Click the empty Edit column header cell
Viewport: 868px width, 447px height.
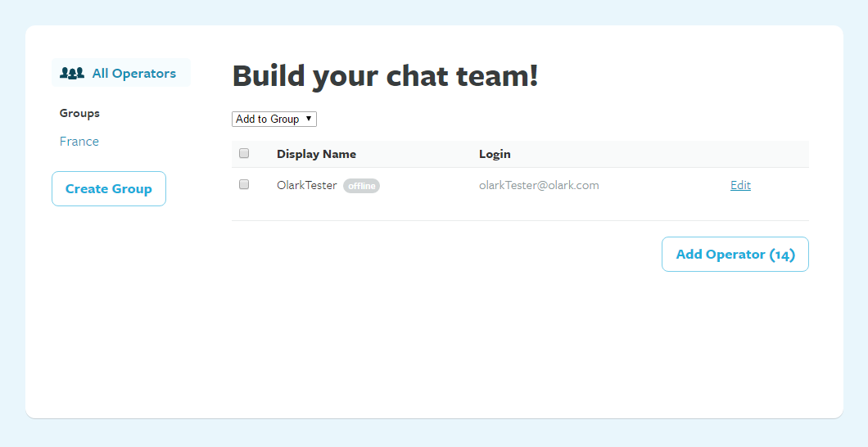click(x=740, y=154)
